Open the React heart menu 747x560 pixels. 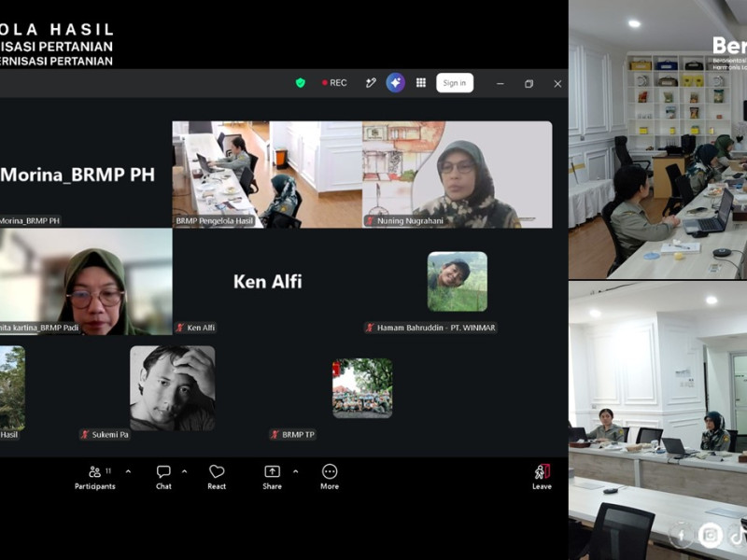pyautogui.click(x=217, y=478)
